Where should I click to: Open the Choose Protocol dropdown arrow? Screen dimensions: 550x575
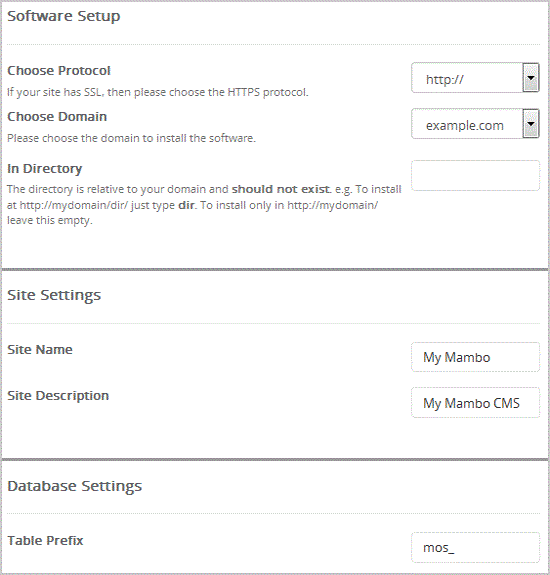point(531,78)
